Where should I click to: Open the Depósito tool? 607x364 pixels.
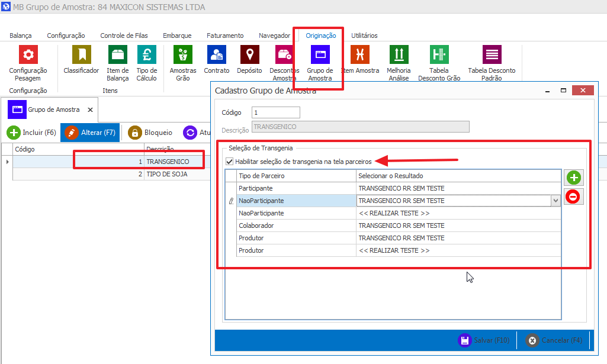250,59
